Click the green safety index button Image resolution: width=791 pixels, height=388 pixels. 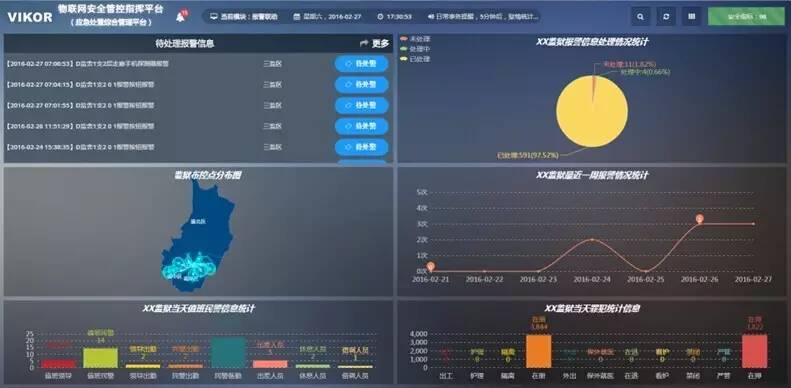(747, 17)
